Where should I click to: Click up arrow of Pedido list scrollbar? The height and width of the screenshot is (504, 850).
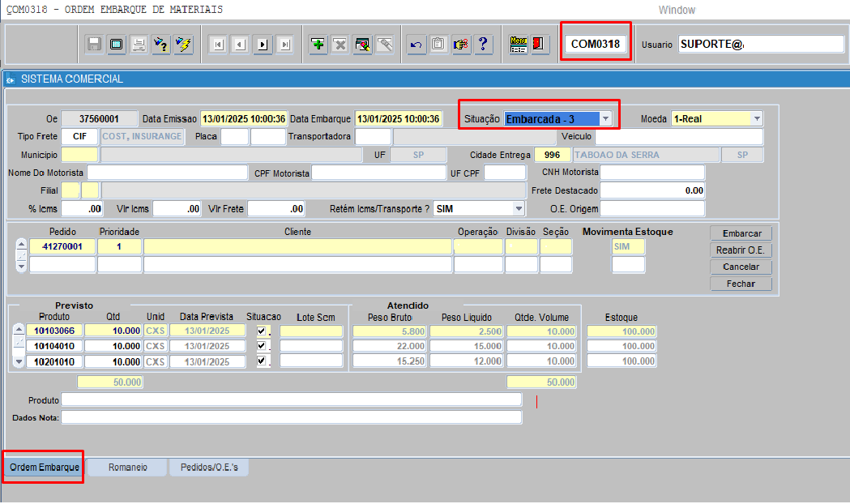(x=21, y=244)
